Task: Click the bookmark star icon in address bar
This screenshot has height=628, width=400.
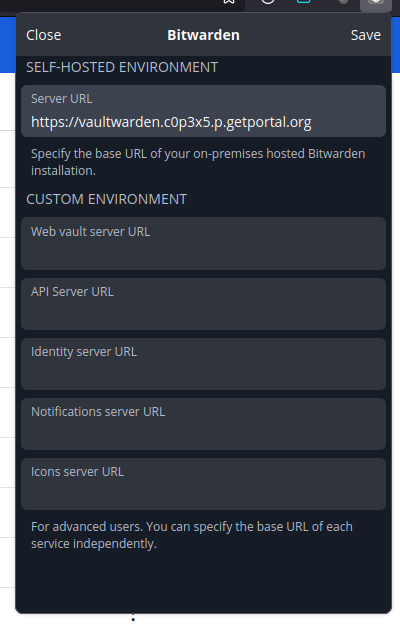Action: [229, 2]
